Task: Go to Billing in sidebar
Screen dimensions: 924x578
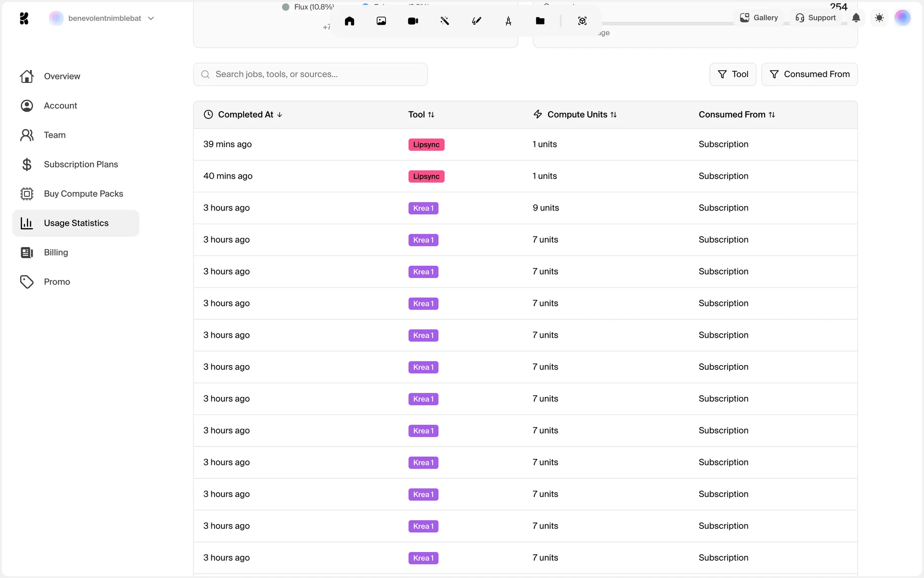Action: 56,252
